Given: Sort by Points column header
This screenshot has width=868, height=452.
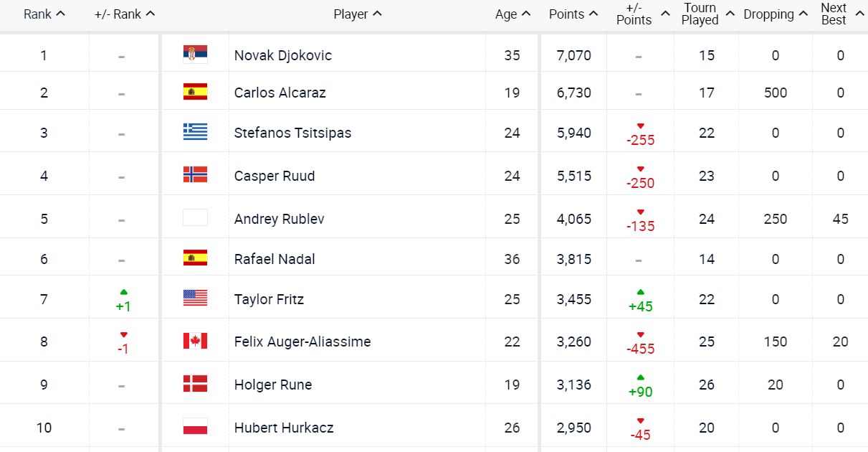Looking at the screenshot, I should point(573,14).
